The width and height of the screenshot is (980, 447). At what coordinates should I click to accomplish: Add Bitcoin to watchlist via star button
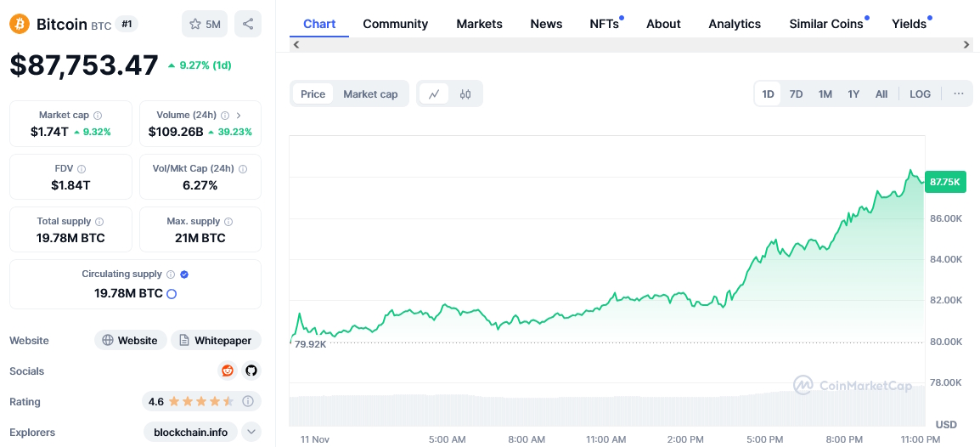tap(205, 25)
